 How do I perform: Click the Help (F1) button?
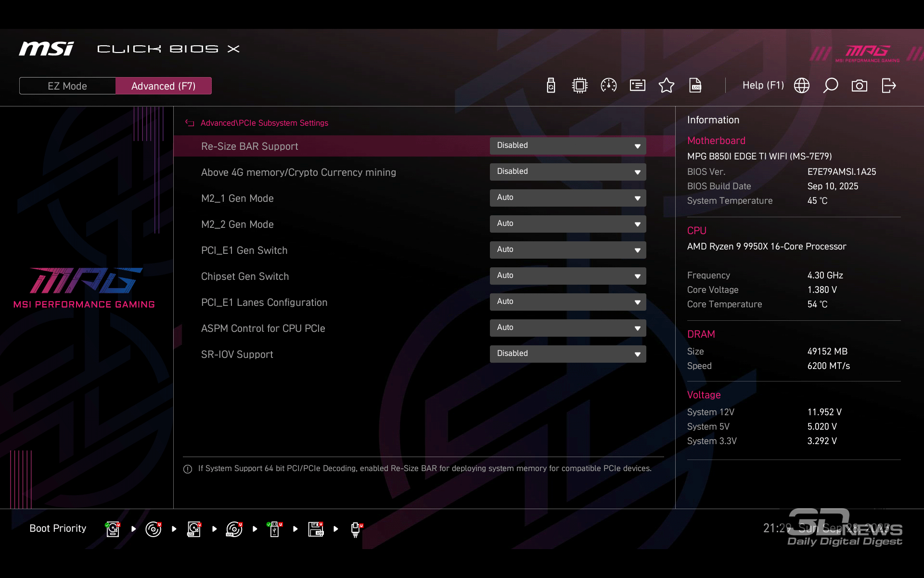763,86
